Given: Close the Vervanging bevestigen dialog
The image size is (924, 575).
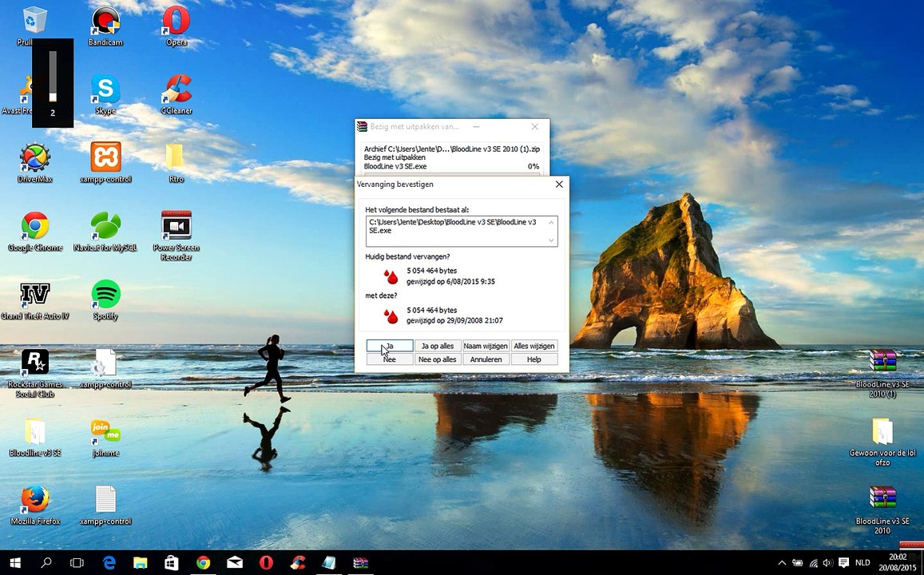Looking at the screenshot, I should [x=559, y=184].
